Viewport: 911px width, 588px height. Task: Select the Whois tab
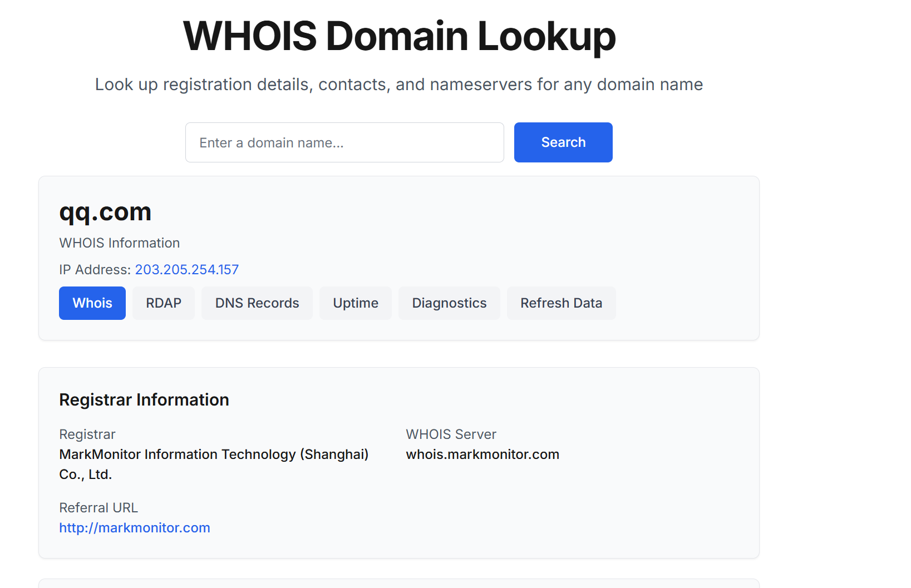[x=92, y=303]
